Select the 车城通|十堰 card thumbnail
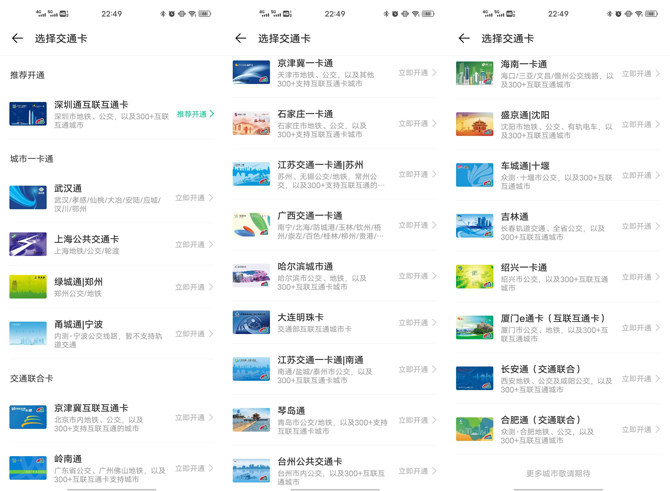 [475, 175]
